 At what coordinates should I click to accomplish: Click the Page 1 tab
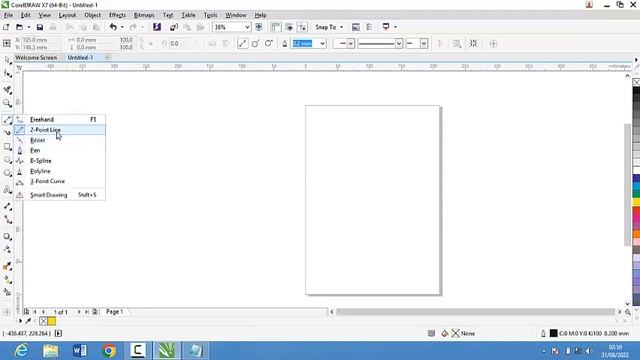(x=115, y=311)
